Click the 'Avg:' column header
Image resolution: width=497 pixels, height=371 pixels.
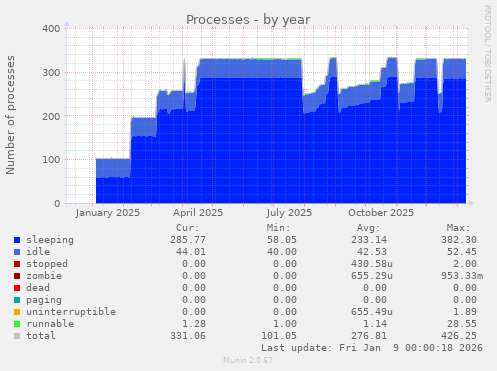coord(368,228)
